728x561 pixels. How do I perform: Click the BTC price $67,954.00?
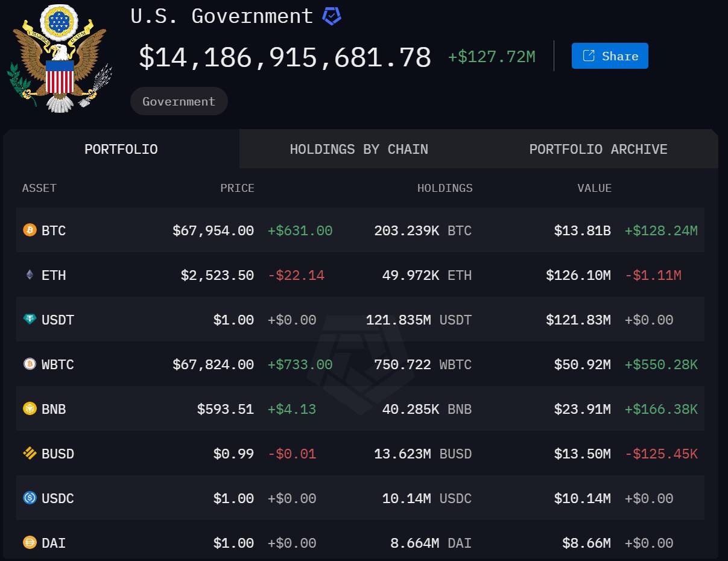(214, 230)
